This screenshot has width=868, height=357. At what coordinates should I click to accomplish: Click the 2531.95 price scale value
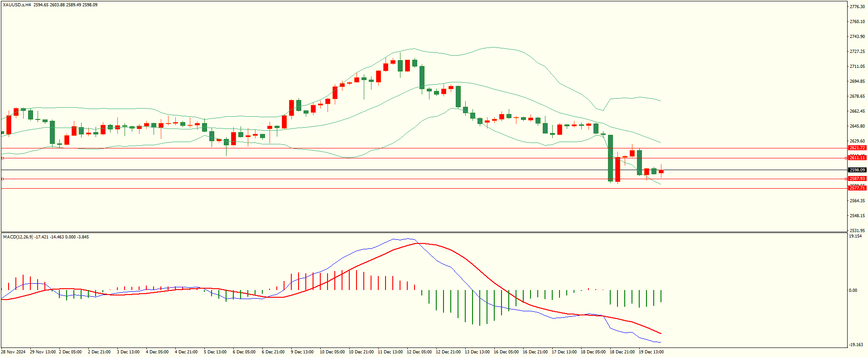coord(857,231)
